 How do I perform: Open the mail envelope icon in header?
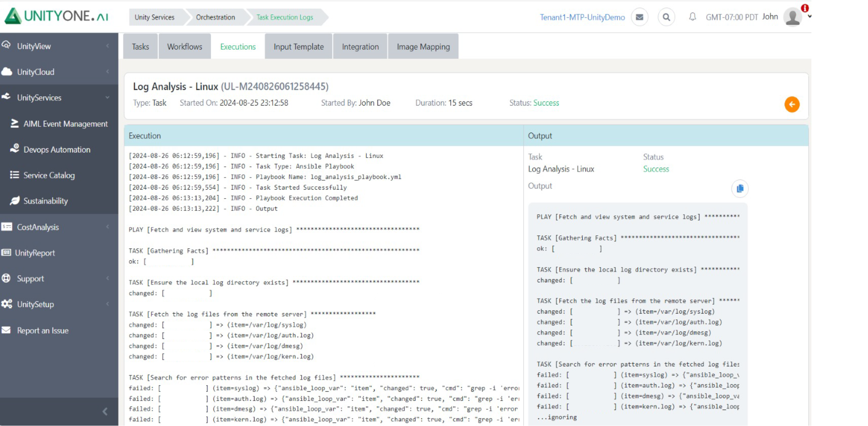click(x=639, y=17)
